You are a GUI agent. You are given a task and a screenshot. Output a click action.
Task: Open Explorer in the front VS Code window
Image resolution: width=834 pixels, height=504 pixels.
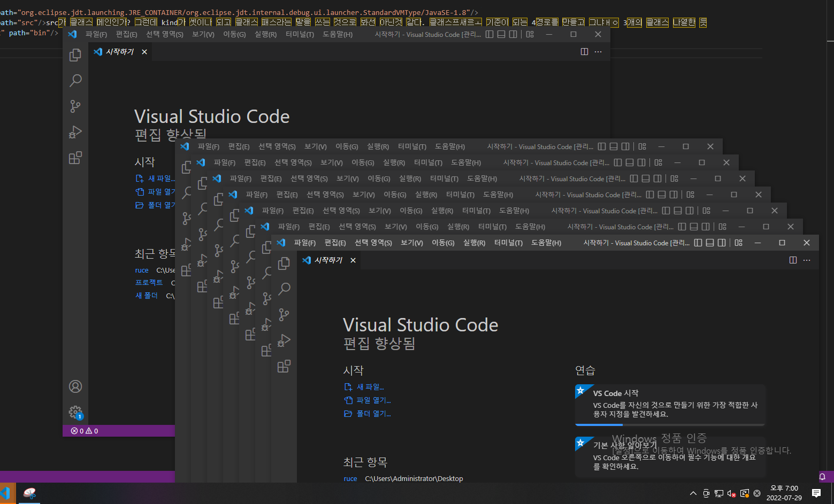pos(284,263)
